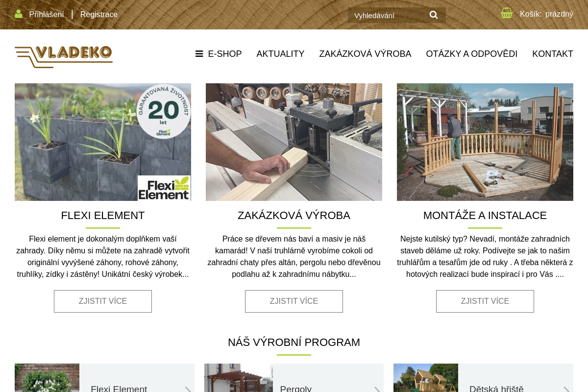Viewport: 588px width, 392px height.
Task: Open the Flexi Element planter photo
Action: pos(103,142)
